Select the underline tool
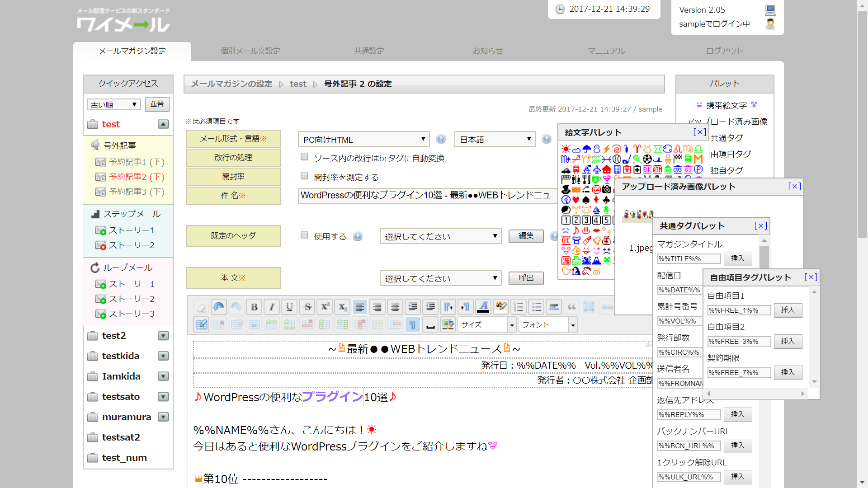The image size is (868, 488). (x=289, y=306)
